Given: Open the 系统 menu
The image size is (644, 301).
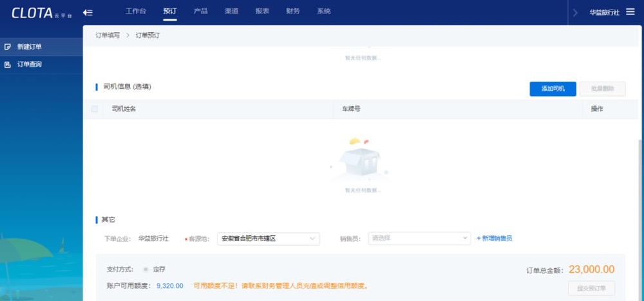Looking at the screenshot, I should 324,11.
